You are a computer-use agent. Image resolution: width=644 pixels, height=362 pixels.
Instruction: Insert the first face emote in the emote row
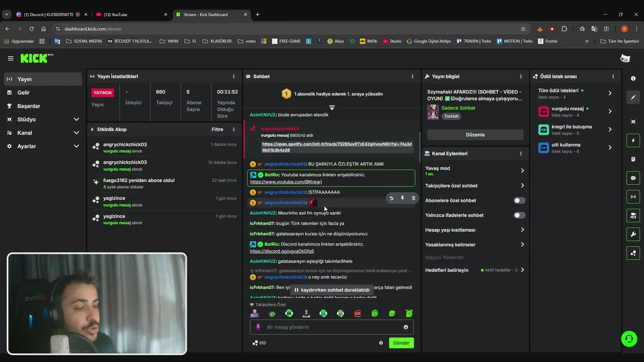(255, 313)
